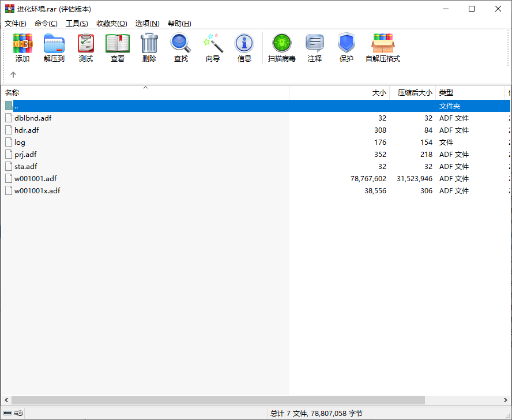This screenshot has height=420, width=512.
Task: Sort by 压缩后大小 column header
Action: [413, 93]
